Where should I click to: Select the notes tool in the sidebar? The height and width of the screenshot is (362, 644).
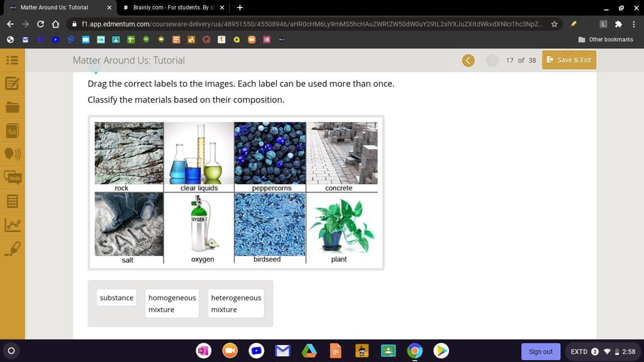tap(13, 84)
